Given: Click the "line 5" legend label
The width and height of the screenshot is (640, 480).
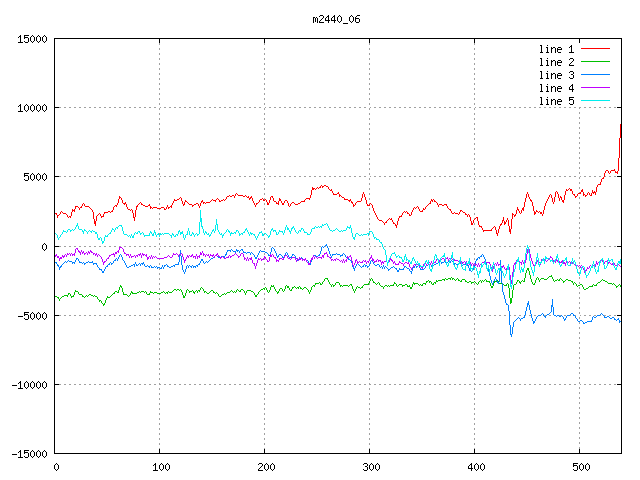Looking at the screenshot, I should coord(556,101).
